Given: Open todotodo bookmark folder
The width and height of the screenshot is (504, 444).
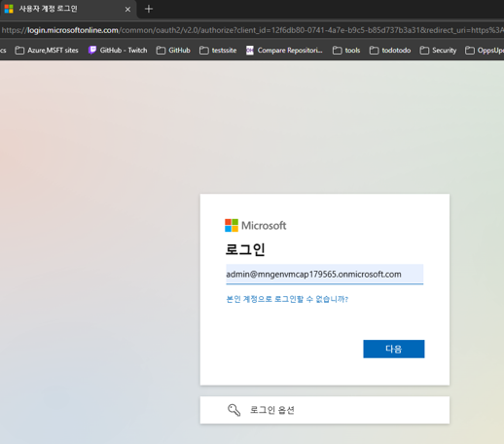Looking at the screenshot, I should [390, 51].
